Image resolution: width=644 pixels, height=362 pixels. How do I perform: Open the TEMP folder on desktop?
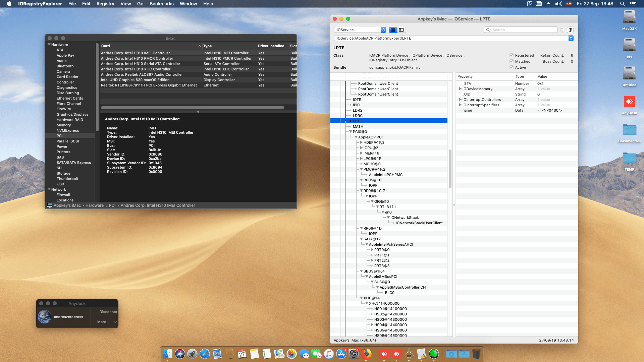click(x=629, y=158)
